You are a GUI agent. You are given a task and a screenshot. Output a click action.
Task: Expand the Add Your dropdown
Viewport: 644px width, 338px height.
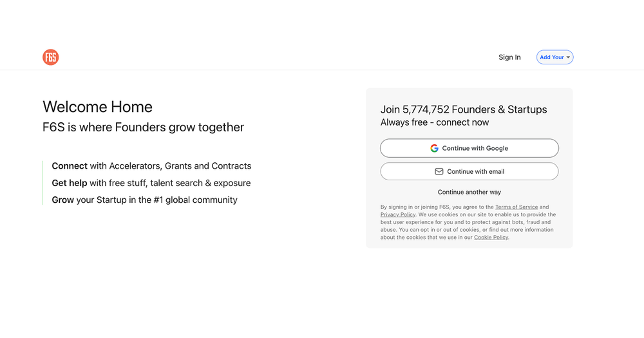(553, 57)
